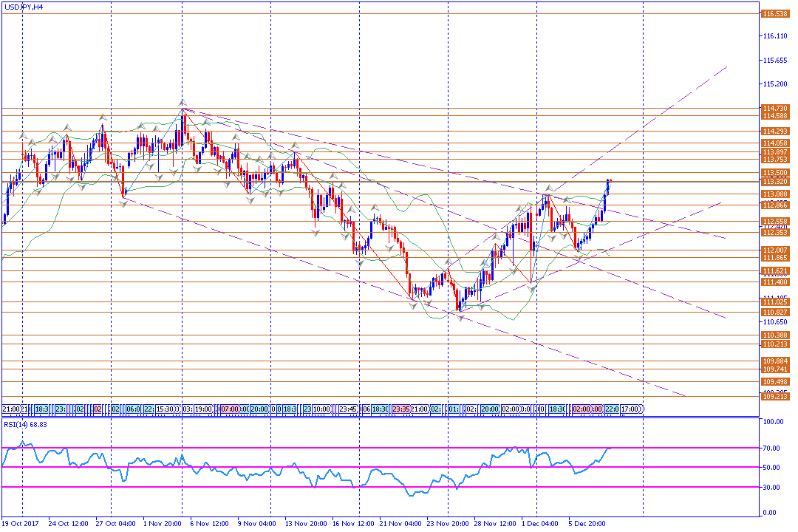Select the 5 Dec 20:00 time axis label
The height and width of the screenshot is (532, 798).
(587, 523)
